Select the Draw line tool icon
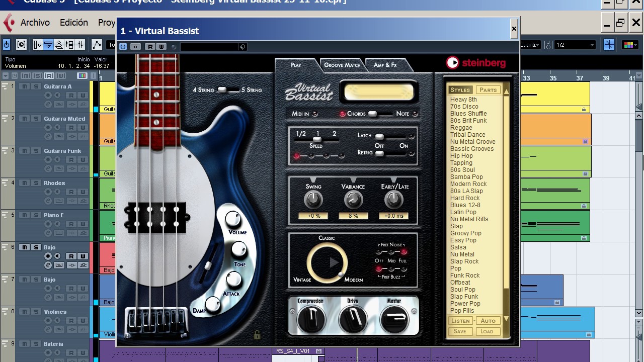 (97, 45)
